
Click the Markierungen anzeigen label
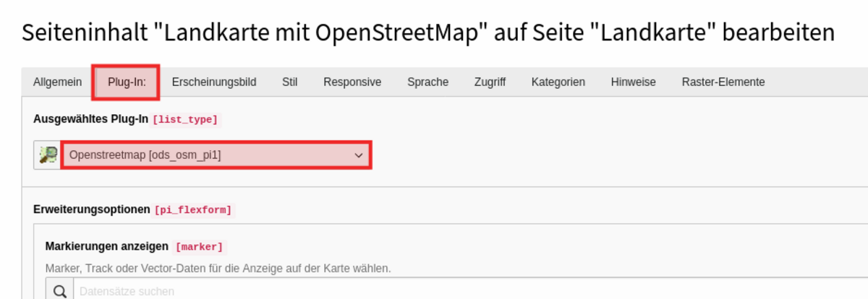pyautogui.click(x=107, y=246)
